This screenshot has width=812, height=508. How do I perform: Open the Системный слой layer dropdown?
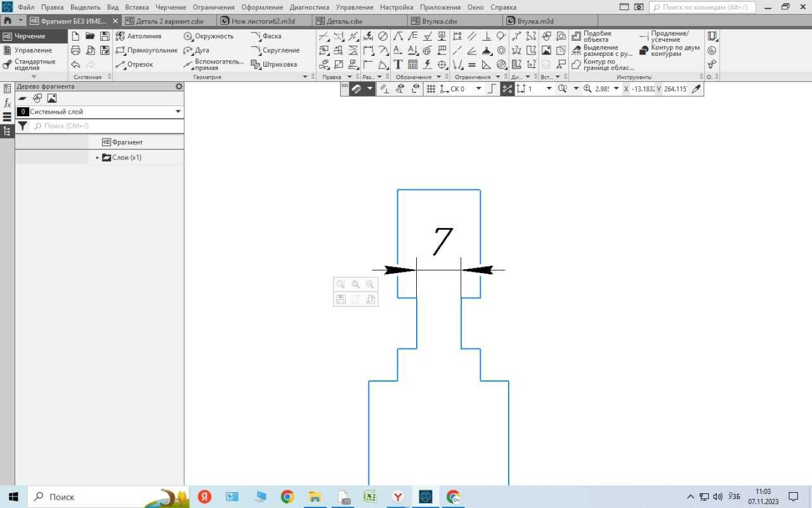tap(178, 112)
